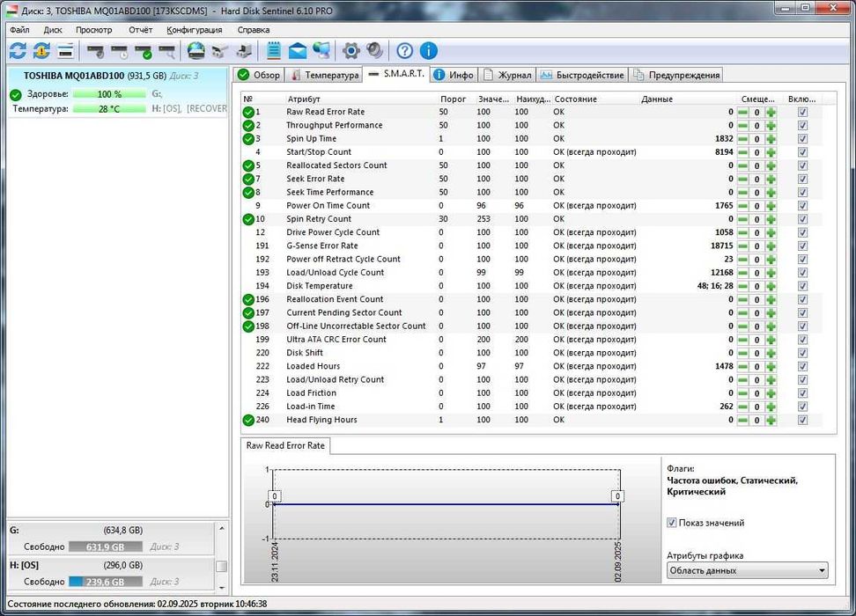
Task: Click green check icon beside Head Flying Hours
Action: pos(248,420)
